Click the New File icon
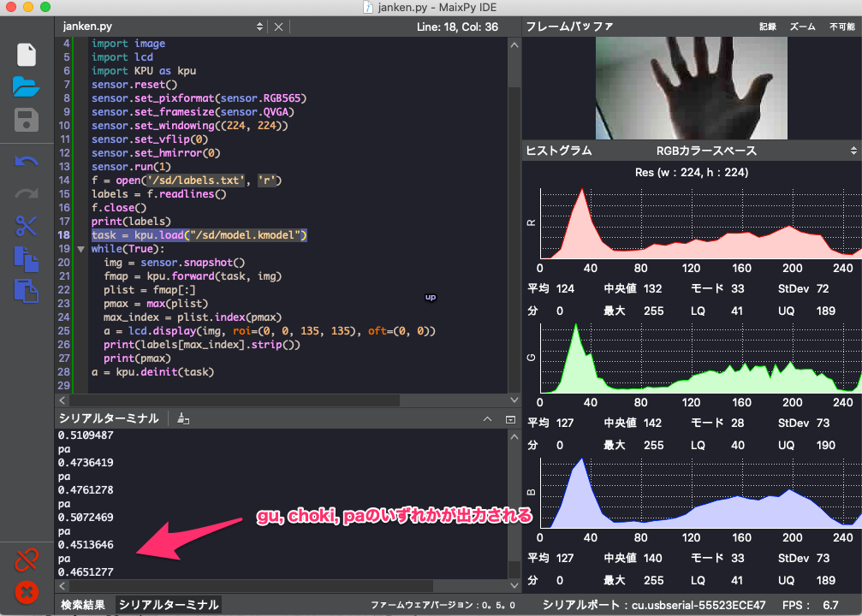Viewport: 862px width, 616px height. pos(27,55)
